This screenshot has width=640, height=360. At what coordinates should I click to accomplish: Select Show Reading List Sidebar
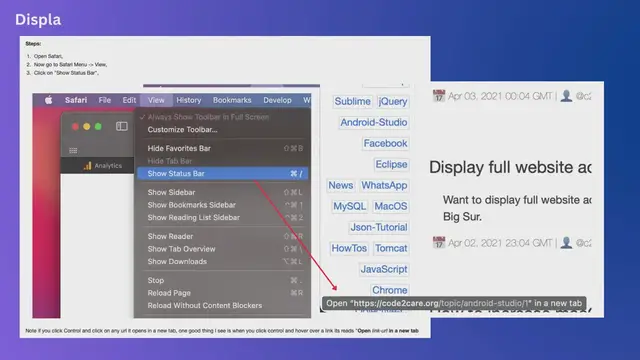click(222, 218)
